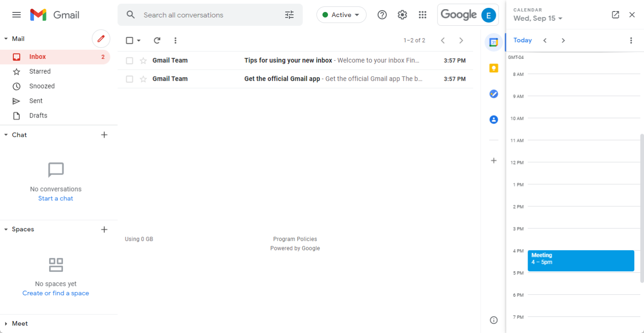Refresh the inbox message list
This screenshot has width=644, height=333.
click(x=157, y=41)
